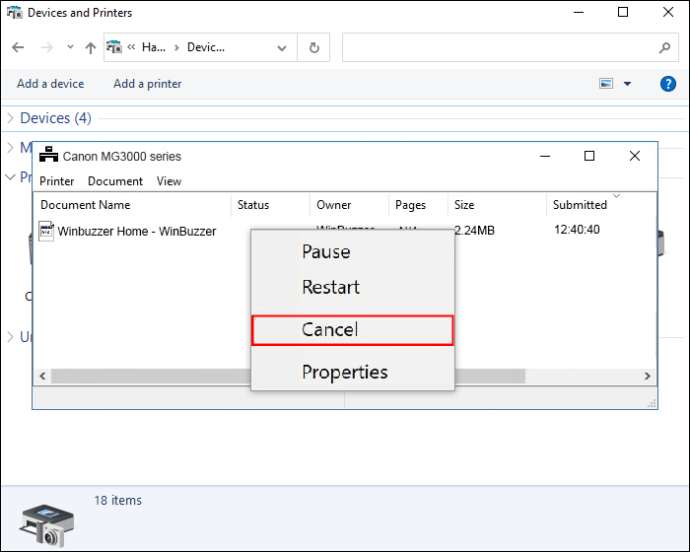Choose Pause from the context menu
Viewport: 690px width, 552px height.
[x=352, y=252]
